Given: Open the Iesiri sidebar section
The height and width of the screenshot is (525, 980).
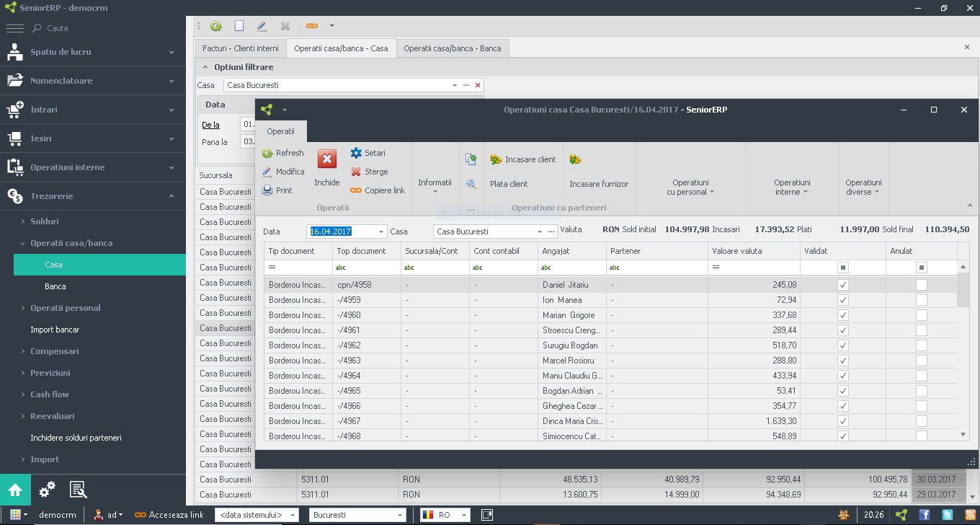Looking at the screenshot, I should tap(93, 138).
